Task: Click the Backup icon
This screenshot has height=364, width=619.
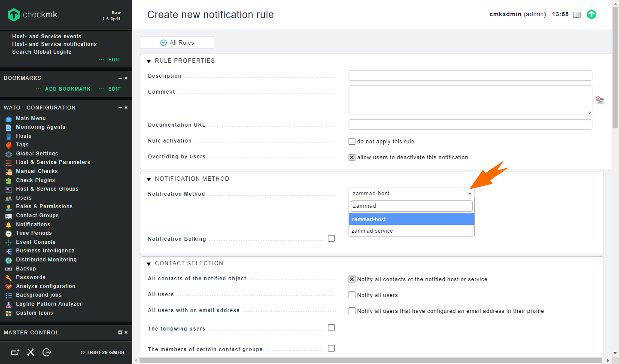Action: point(9,269)
